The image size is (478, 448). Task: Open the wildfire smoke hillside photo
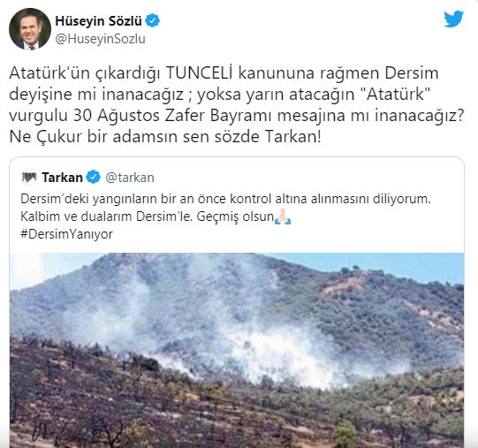point(237,350)
